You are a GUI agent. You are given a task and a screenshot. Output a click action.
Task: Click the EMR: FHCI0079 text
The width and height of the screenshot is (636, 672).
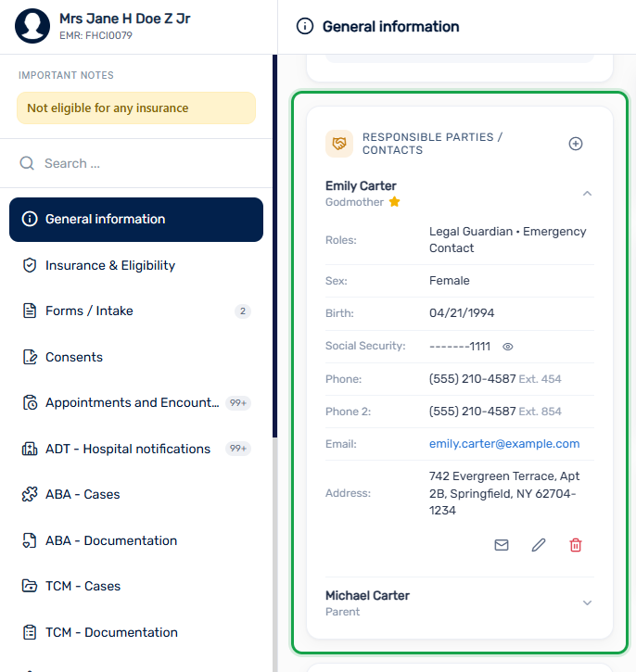point(95,35)
